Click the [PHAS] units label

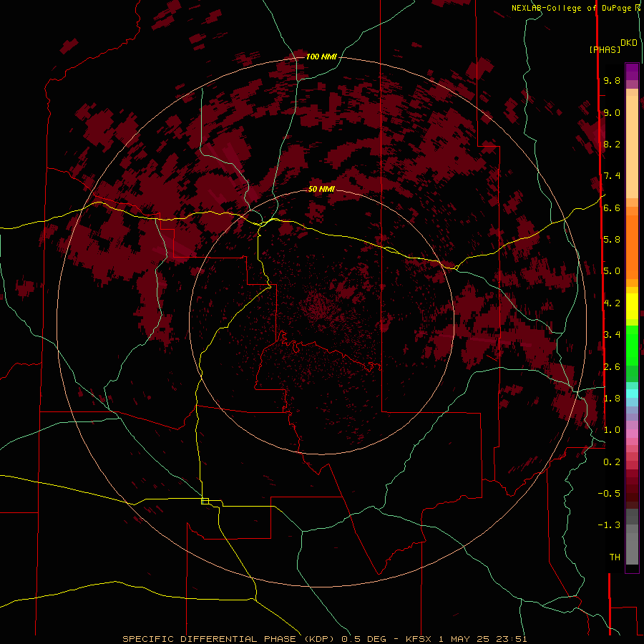(x=605, y=50)
